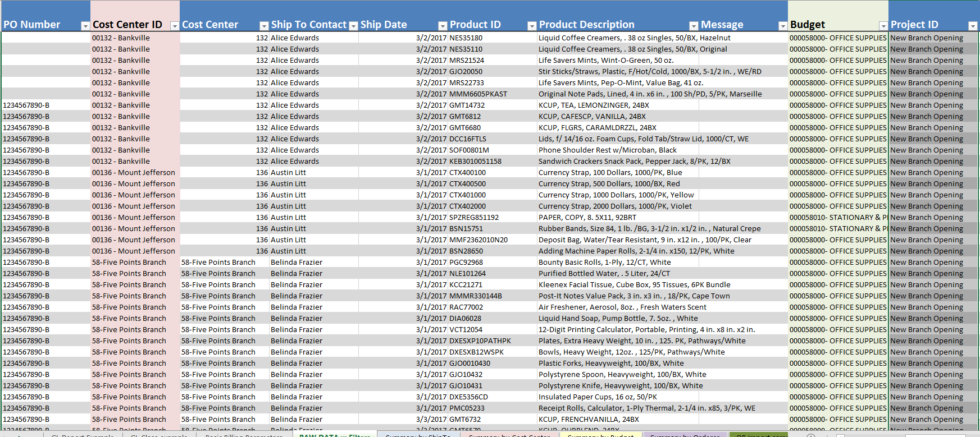Click Alice Edwards in the NES35180 row
Screen dimensions: 980x437
295,38
